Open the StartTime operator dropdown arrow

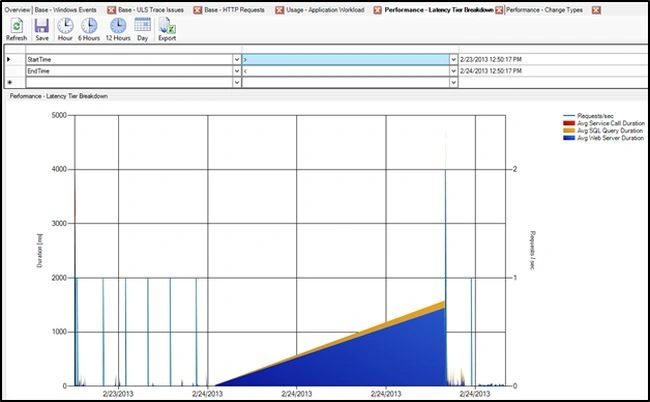[x=453, y=60]
